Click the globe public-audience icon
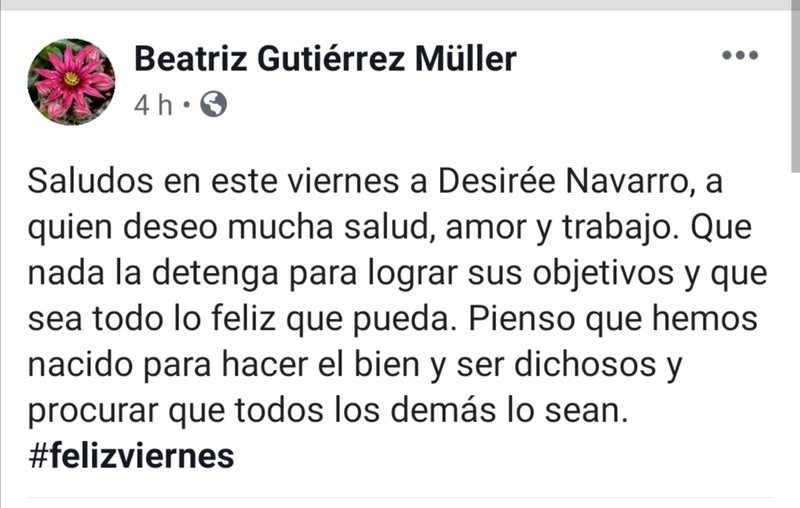The image size is (800, 508). pos(213,103)
